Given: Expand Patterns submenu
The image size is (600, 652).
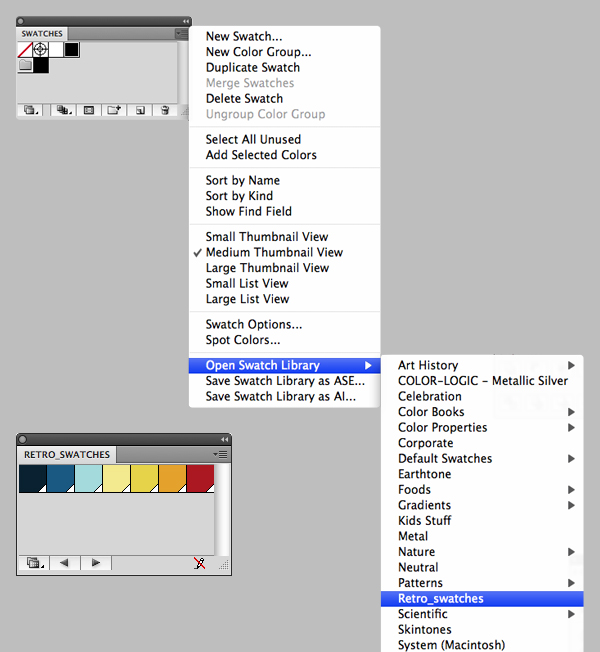Looking at the screenshot, I should coord(482,583).
